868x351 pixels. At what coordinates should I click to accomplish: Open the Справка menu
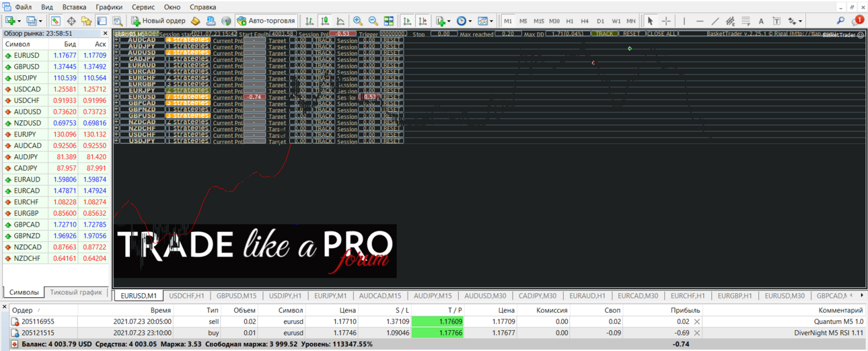(203, 7)
